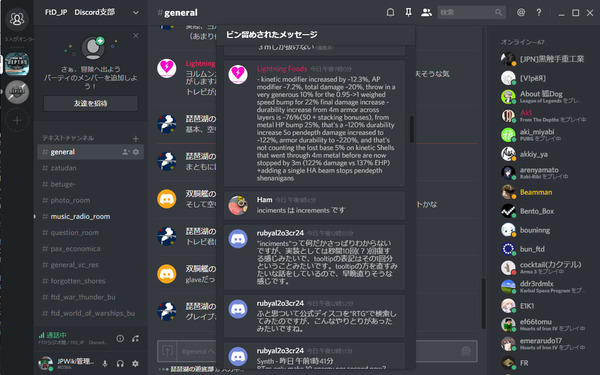Open general_vc_res channel
This screenshot has width=600, height=375.
(90, 265)
